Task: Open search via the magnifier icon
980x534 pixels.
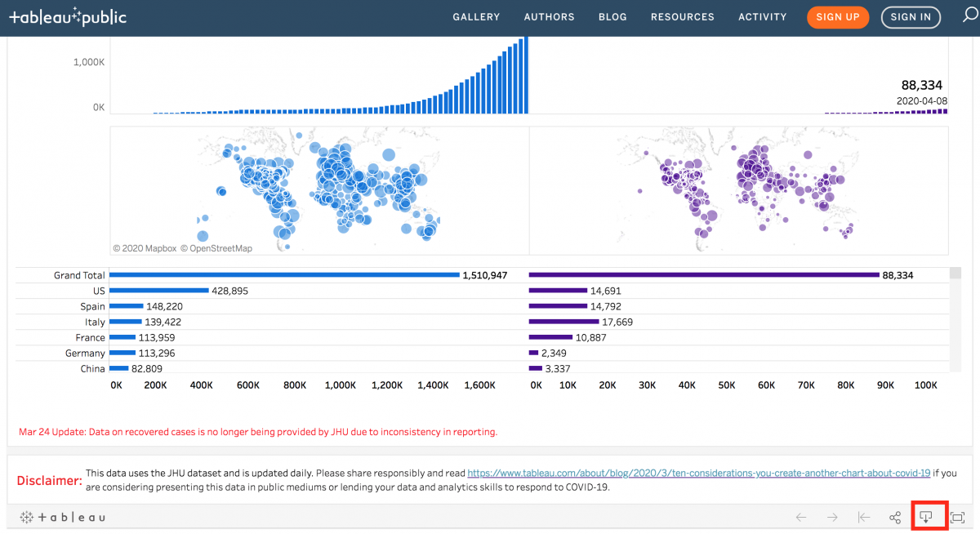Action: 971,16
